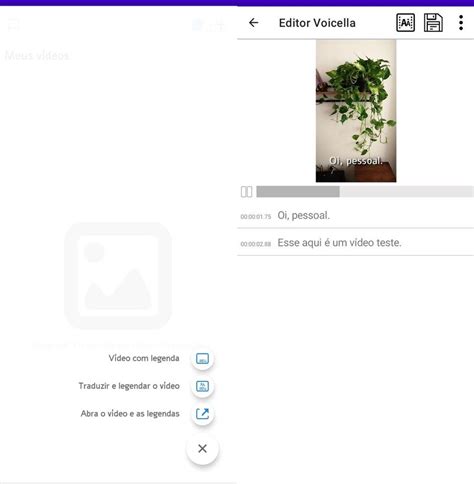Choose the 'Abra o vídeo e as legendas' label
The image size is (474, 484).
[x=130, y=414]
